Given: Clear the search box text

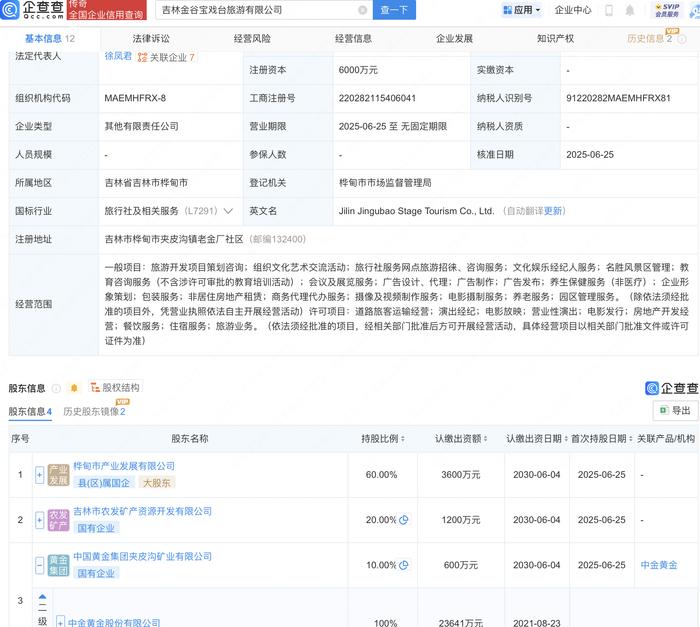Looking at the screenshot, I should 362,10.
